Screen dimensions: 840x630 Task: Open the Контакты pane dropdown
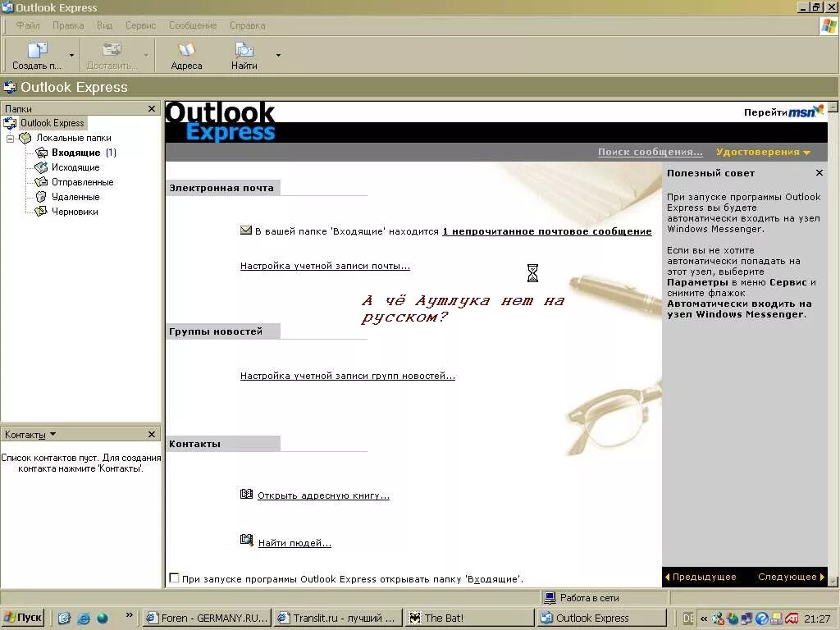coord(52,434)
